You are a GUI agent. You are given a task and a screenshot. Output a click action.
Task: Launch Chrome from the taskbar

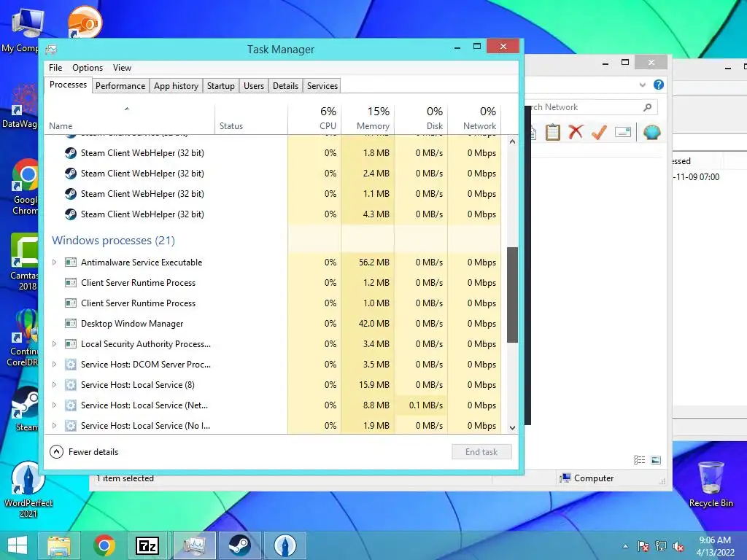point(104,545)
